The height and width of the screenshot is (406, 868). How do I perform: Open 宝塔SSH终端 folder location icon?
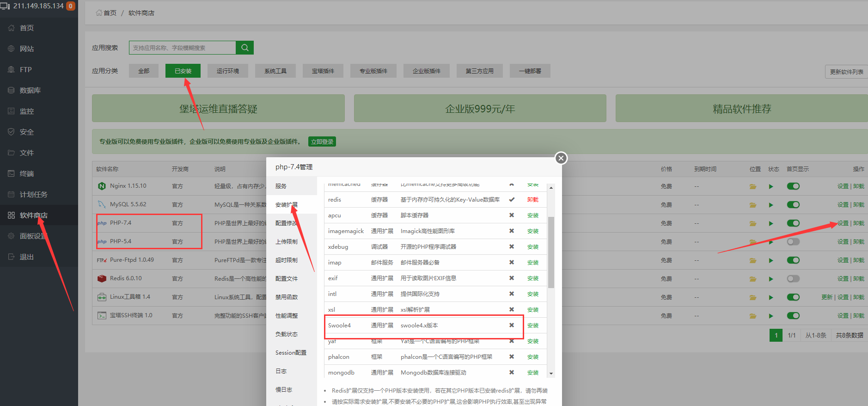753,316
